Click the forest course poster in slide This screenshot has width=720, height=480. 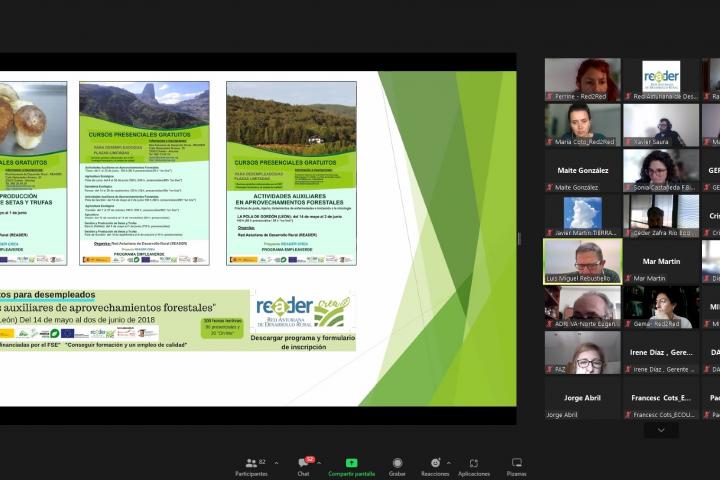point(291,173)
